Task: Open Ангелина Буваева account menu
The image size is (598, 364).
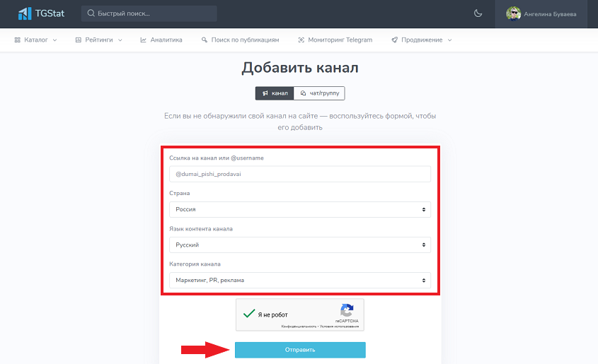Action: 541,14
